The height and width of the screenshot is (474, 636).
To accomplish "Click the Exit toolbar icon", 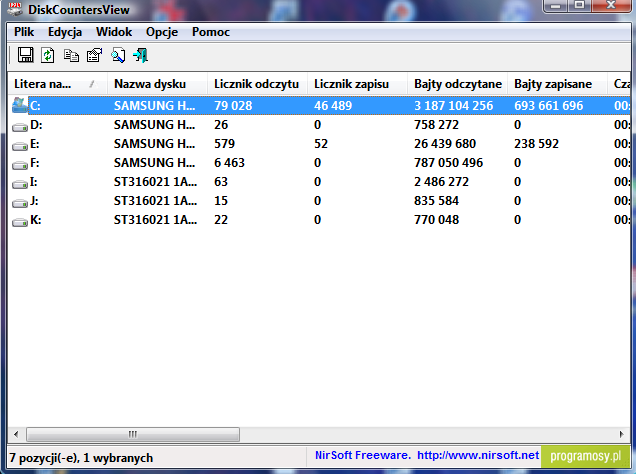I will [x=141, y=56].
